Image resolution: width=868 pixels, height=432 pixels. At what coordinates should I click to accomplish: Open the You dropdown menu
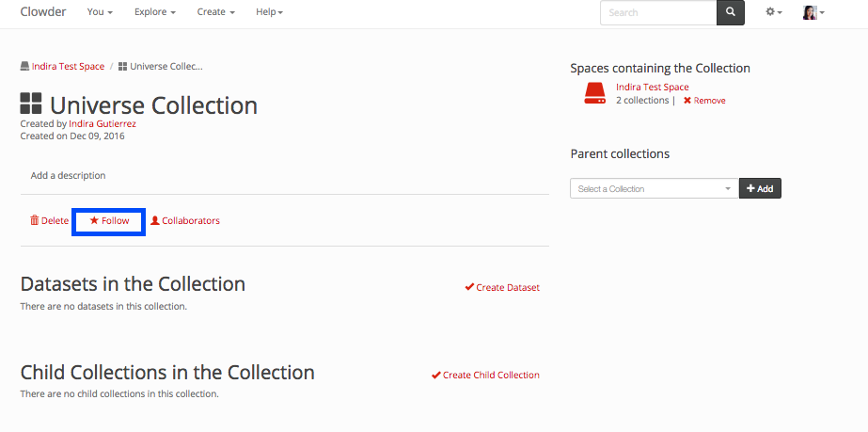tap(100, 12)
